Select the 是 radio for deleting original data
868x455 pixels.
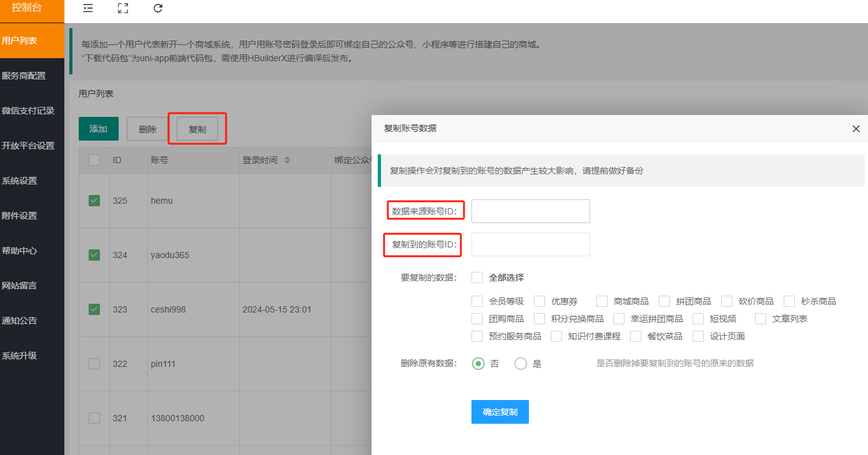click(521, 364)
